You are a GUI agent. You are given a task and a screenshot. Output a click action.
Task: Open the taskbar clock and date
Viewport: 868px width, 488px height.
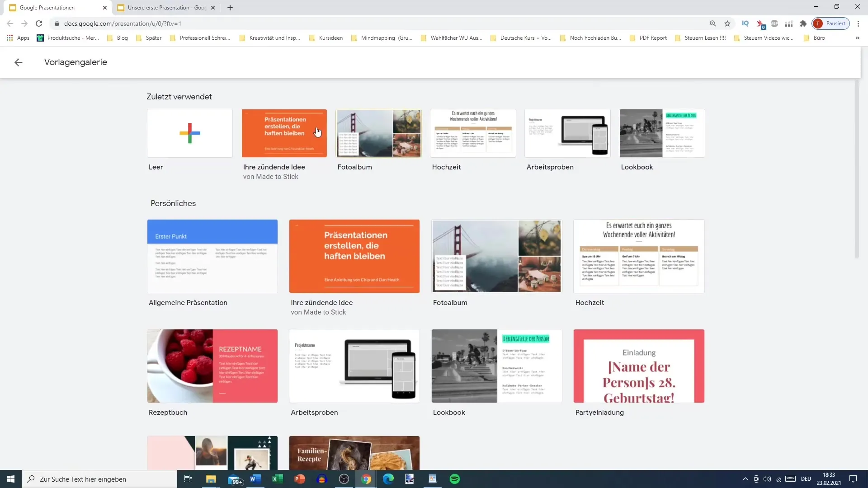click(x=829, y=479)
